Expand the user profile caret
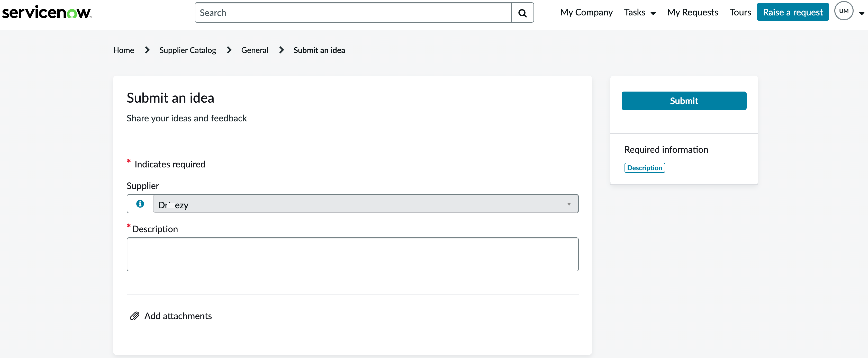Viewport: 868px width, 358px height. click(x=862, y=13)
